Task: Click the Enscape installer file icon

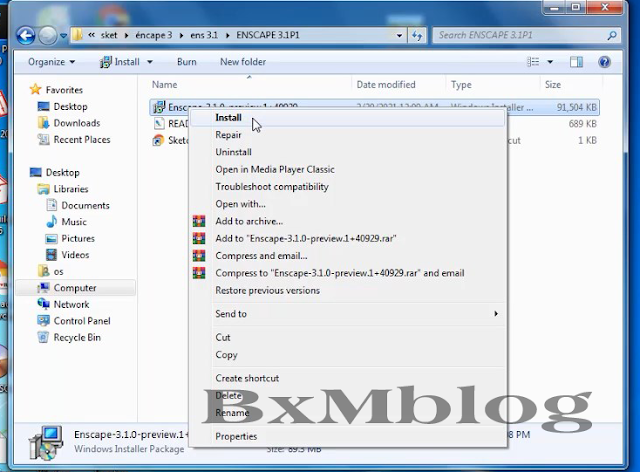Action: (158, 107)
